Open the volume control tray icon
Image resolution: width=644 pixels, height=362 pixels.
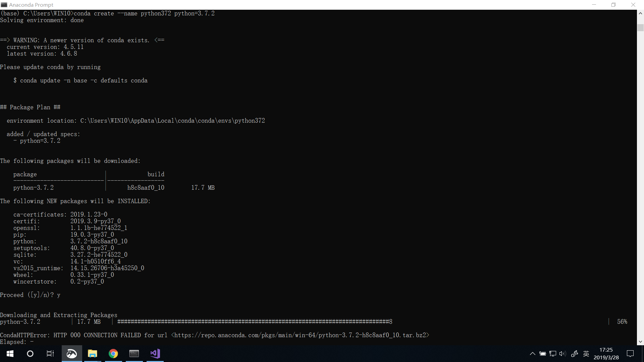562,354
